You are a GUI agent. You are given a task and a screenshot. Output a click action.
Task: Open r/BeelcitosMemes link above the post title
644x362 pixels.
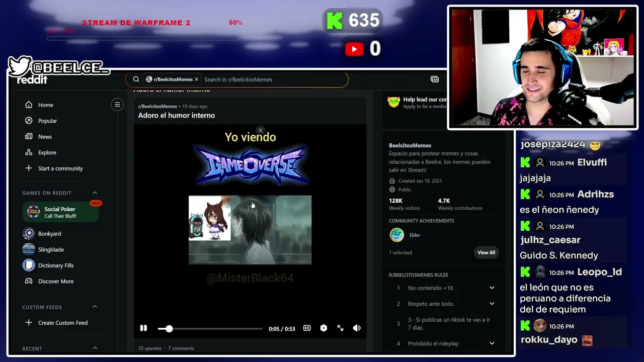pos(157,107)
